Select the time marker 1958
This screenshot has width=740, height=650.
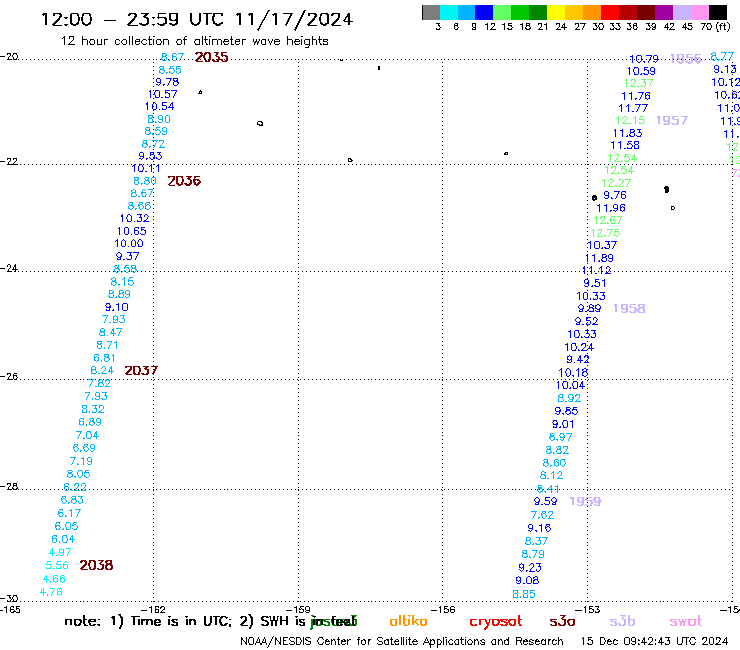(629, 308)
